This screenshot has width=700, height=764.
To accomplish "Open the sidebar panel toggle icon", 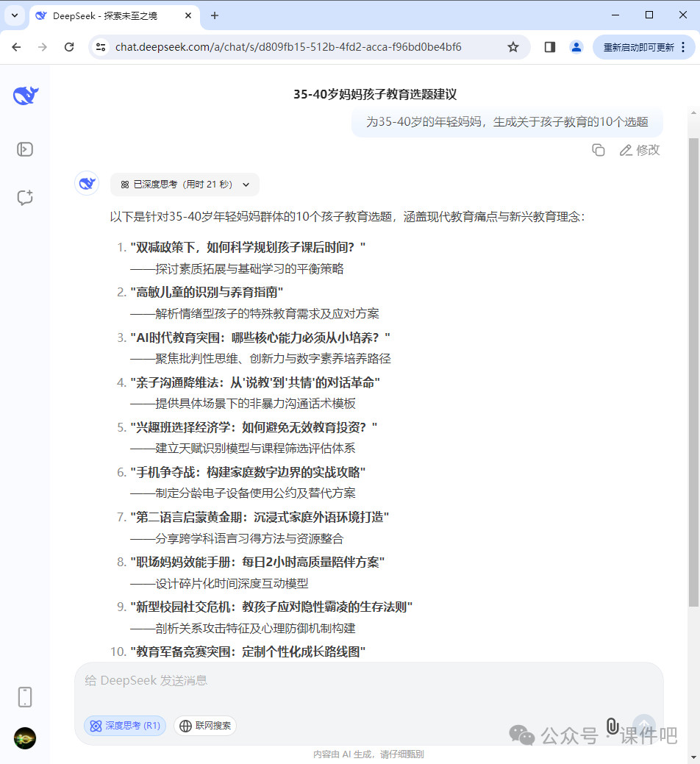I will (24, 149).
